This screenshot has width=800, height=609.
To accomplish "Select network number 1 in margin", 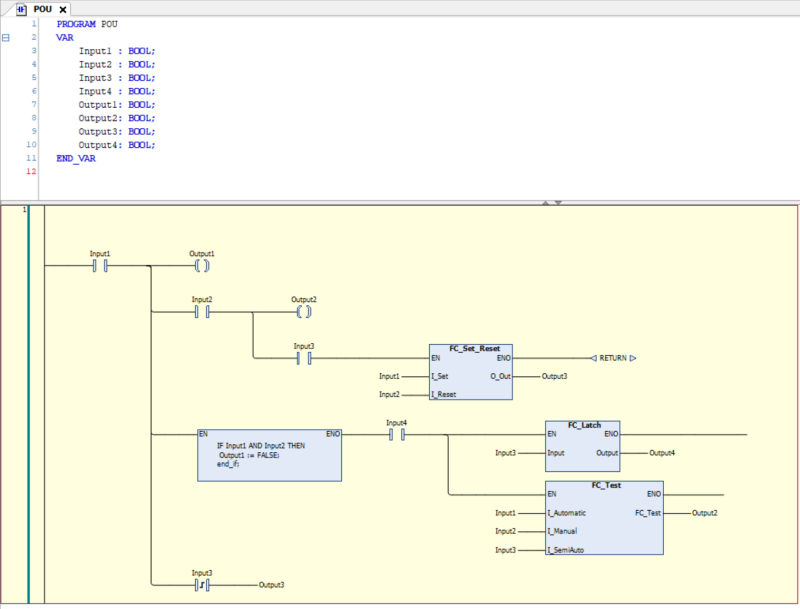I will coord(23,209).
